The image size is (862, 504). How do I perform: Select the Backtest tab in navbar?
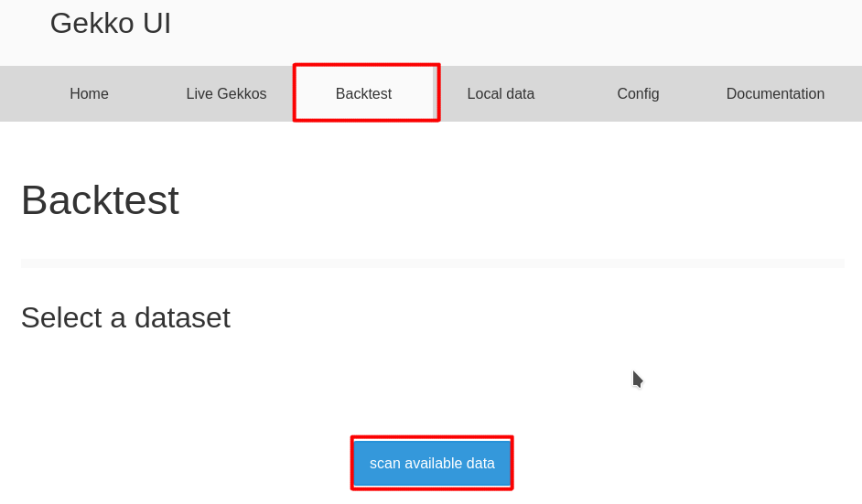(364, 93)
